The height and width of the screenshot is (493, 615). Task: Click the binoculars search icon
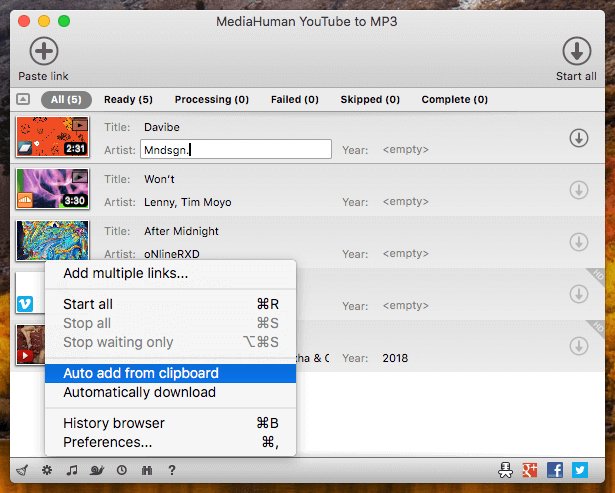click(x=147, y=470)
